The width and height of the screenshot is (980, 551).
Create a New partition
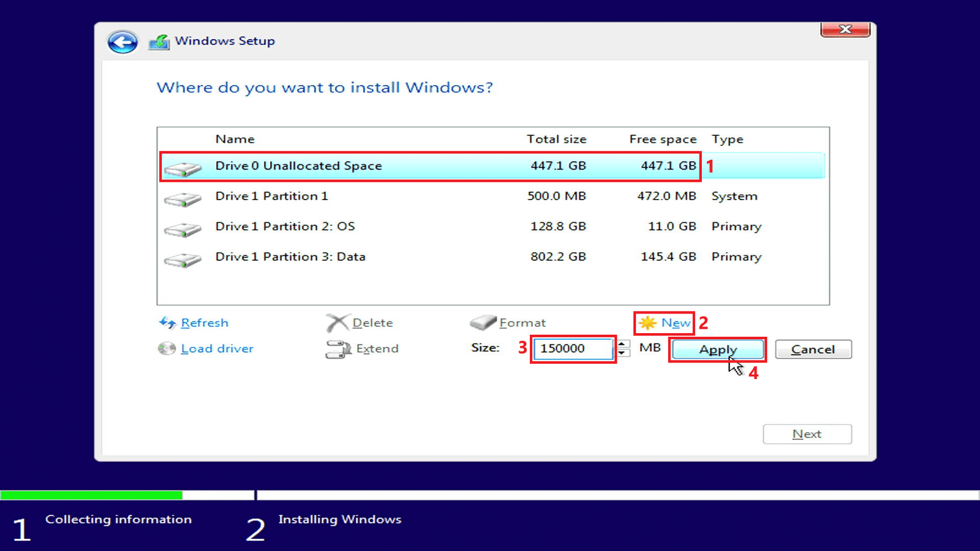pyautogui.click(x=676, y=323)
